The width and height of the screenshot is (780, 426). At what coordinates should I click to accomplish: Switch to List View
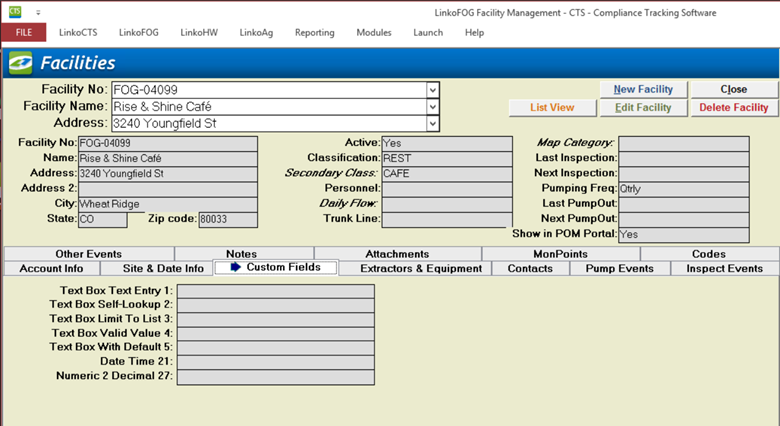552,107
